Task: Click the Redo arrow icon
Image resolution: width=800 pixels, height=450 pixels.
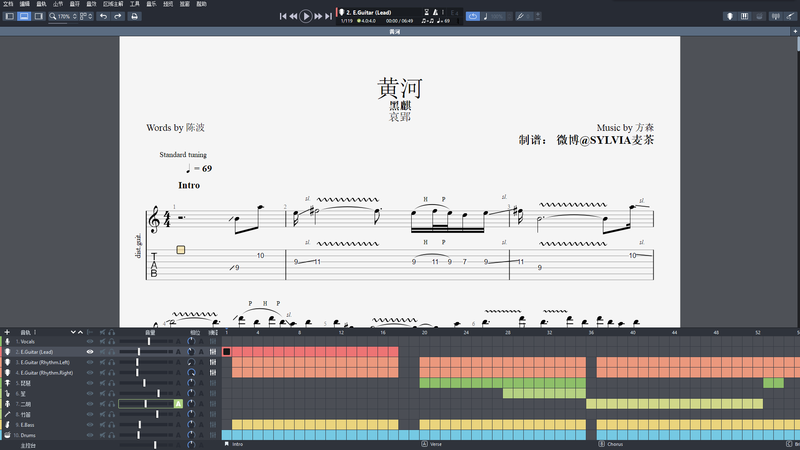Action: [118, 16]
